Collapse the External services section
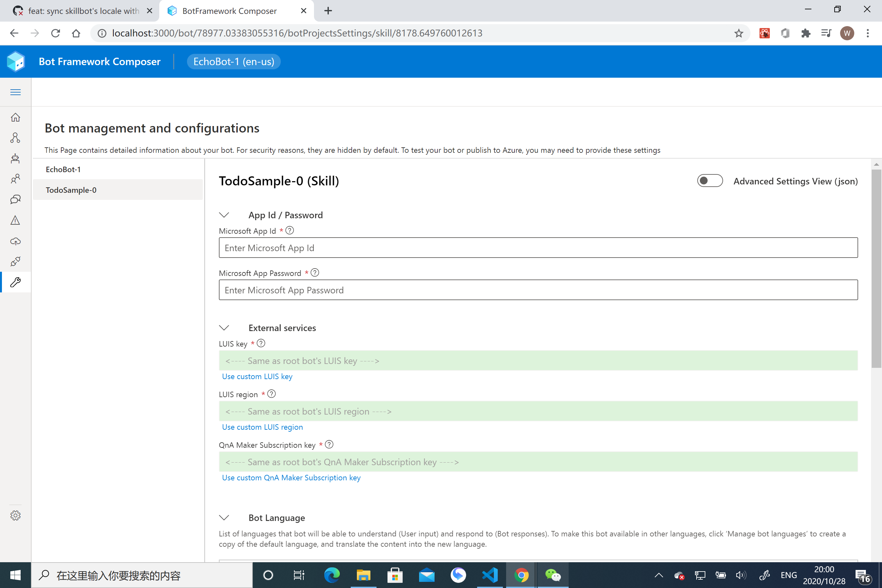The width and height of the screenshot is (882, 588). (224, 328)
